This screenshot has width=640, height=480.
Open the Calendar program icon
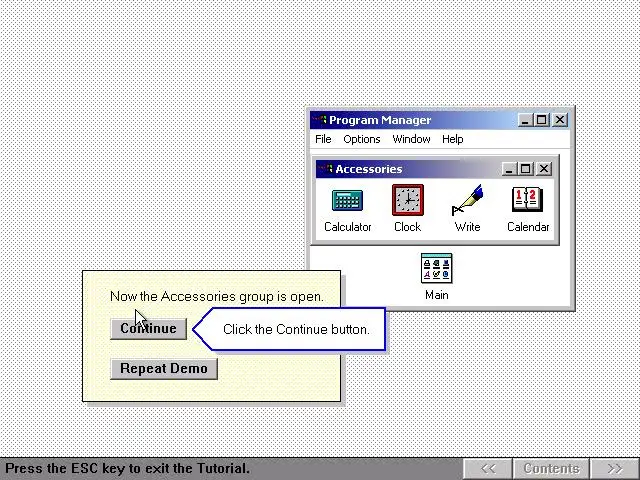click(x=527, y=200)
